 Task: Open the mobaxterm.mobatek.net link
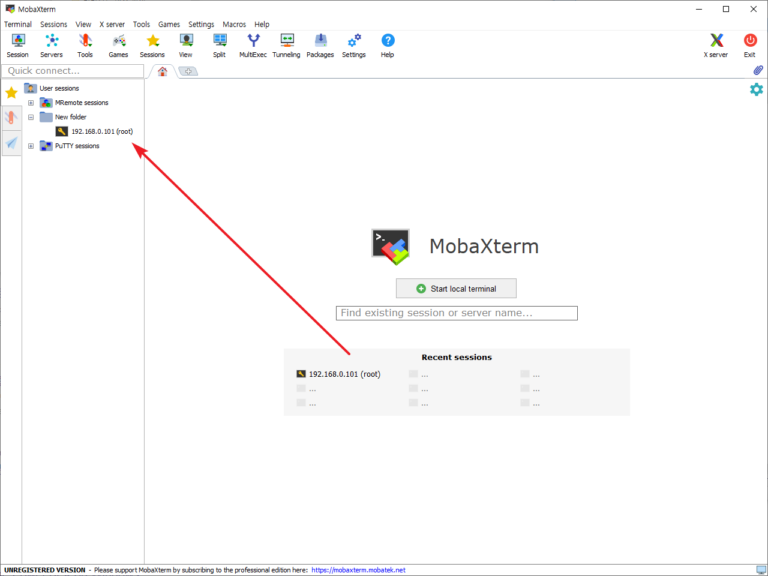(358, 570)
